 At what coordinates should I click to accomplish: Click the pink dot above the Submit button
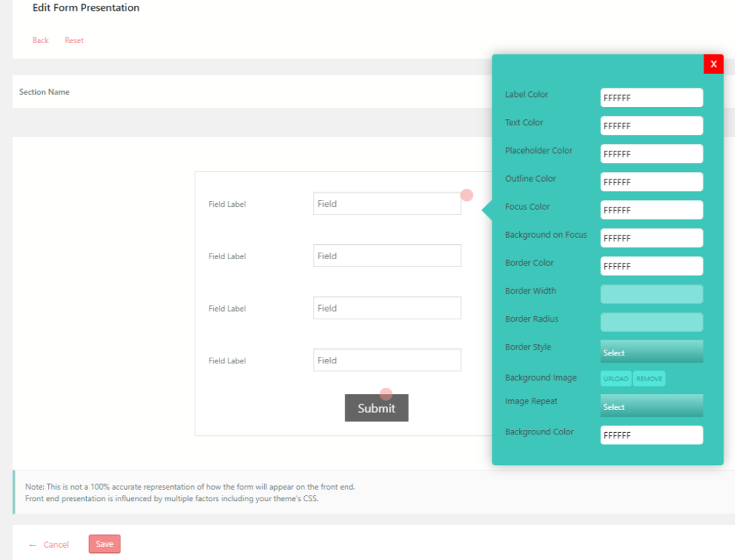coord(387,393)
